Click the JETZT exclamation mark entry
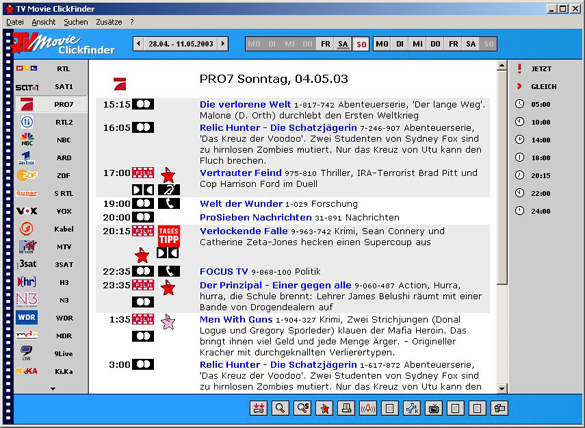This screenshot has height=428, width=585. click(534, 69)
